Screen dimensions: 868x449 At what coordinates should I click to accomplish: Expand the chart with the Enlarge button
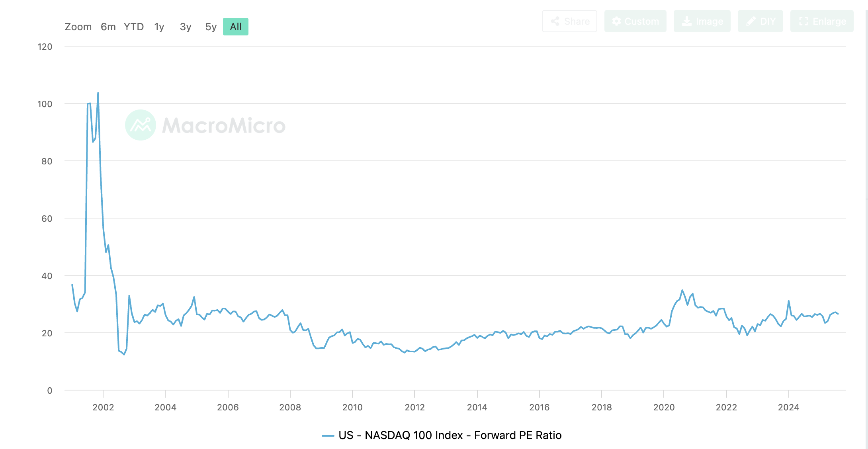[829, 21]
